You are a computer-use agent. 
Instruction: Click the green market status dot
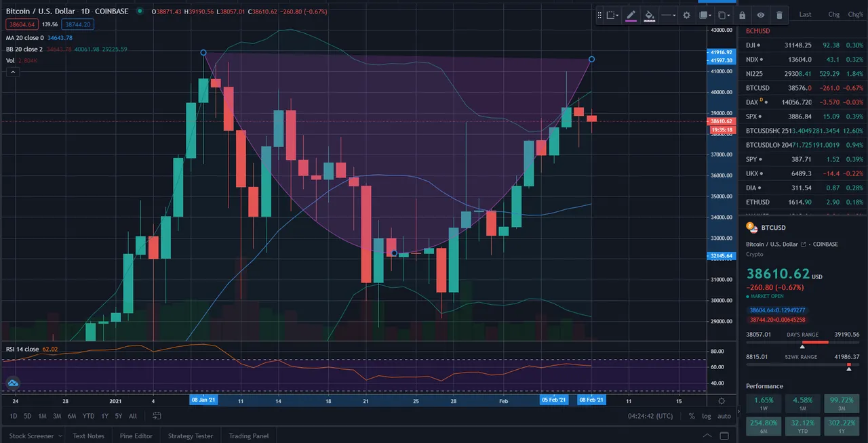coord(140,12)
